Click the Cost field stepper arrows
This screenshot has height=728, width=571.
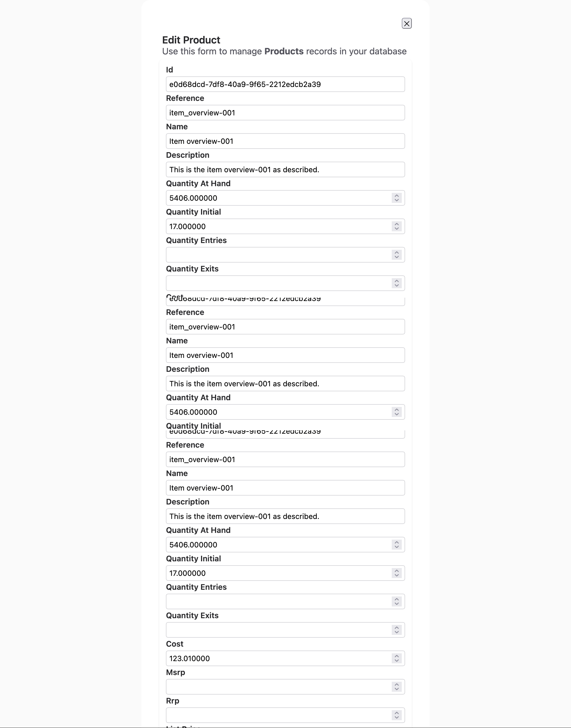click(x=396, y=658)
